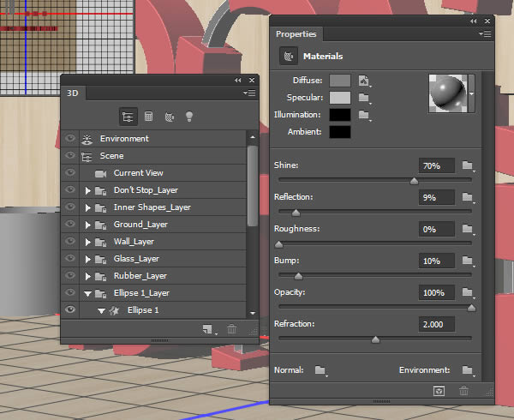This screenshot has width=514, height=420.
Task: Collapse the Properties panel with double arrows
Action: 474,21
